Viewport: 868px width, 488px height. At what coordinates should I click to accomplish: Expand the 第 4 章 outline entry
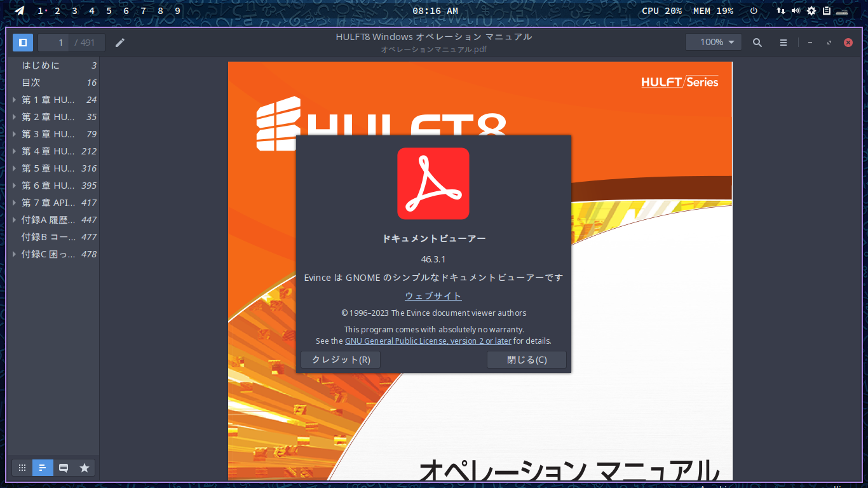15,151
